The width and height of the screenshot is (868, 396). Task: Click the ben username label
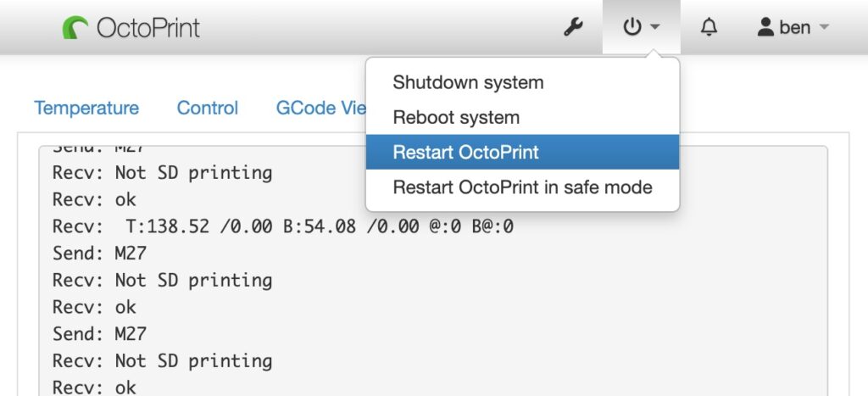(794, 28)
